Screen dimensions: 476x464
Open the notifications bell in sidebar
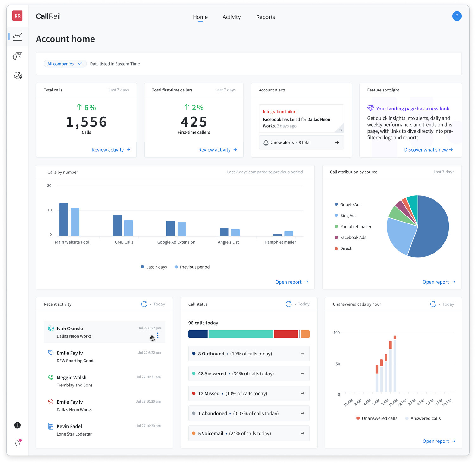pos(18,443)
